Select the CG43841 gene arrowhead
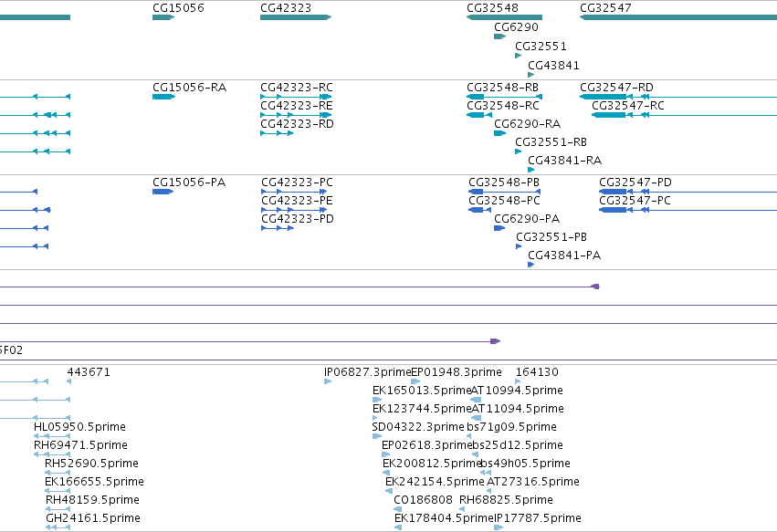 point(531,76)
